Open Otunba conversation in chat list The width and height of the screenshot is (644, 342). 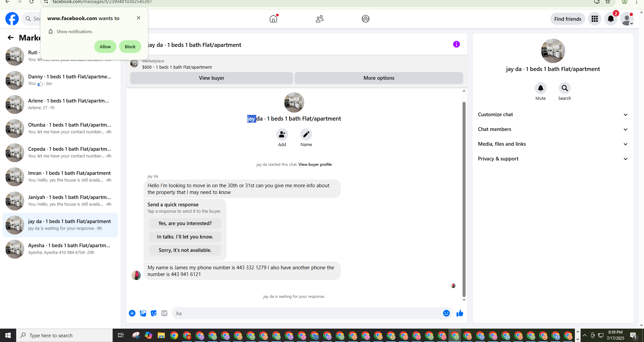pyautogui.click(x=60, y=129)
